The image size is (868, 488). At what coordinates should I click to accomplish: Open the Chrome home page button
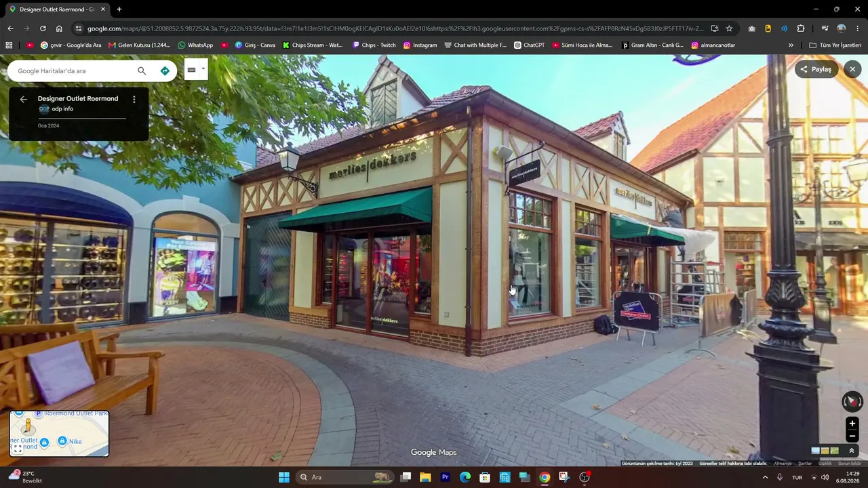(59, 28)
